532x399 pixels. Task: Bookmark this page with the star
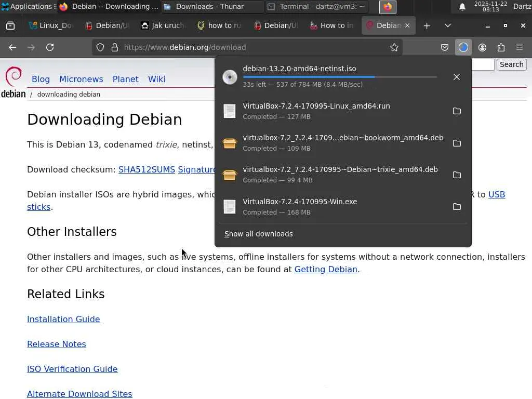point(394,47)
